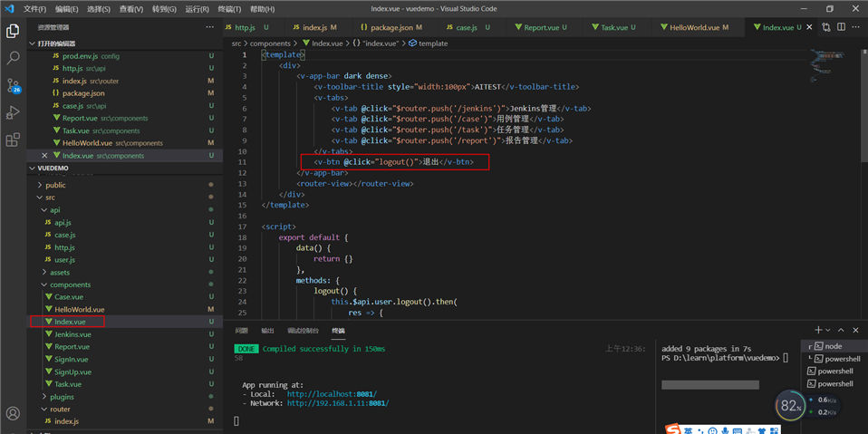Open the 运行(R) menu

coord(198,9)
